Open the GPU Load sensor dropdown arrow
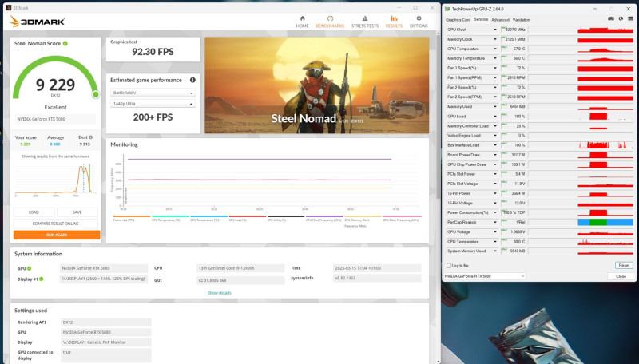Image resolution: width=639 pixels, height=364 pixels. click(x=495, y=117)
